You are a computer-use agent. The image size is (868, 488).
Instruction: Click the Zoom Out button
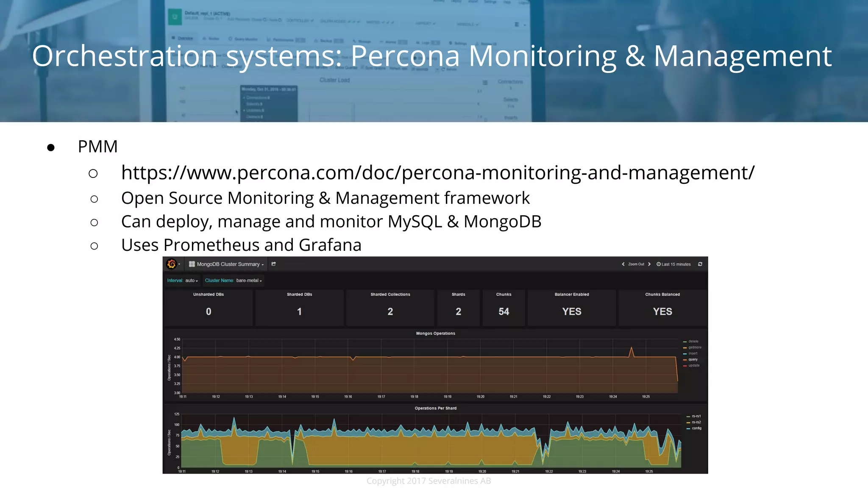click(x=636, y=264)
